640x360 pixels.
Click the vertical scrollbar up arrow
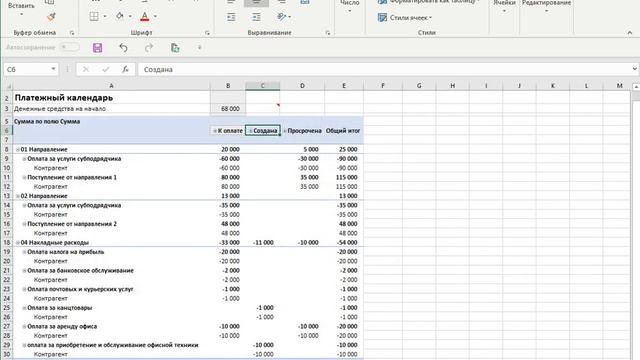[x=636, y=87]
